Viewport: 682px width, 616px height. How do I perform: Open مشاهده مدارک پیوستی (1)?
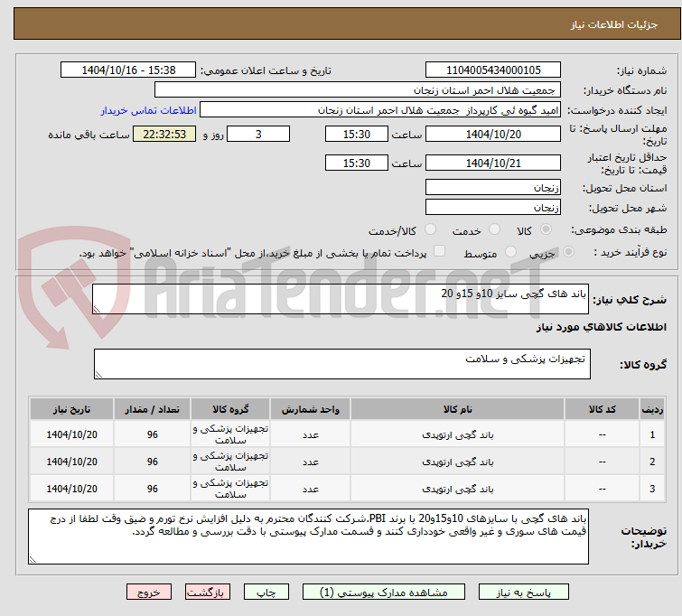click(384, 593)
